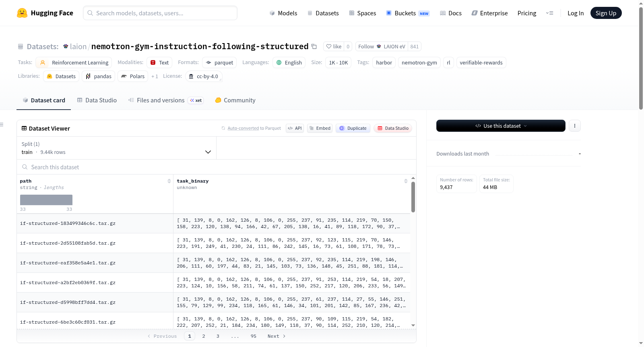Select the Polars library tag
Viewport: 644px width, 347px height.
point(133,76)
